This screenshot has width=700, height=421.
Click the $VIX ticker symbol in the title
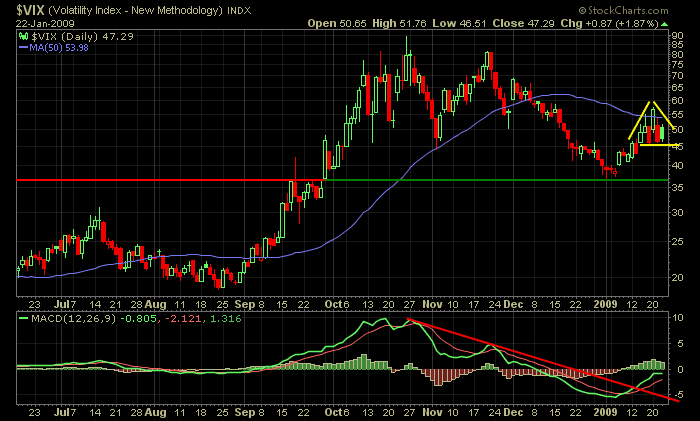coord(30,10)
